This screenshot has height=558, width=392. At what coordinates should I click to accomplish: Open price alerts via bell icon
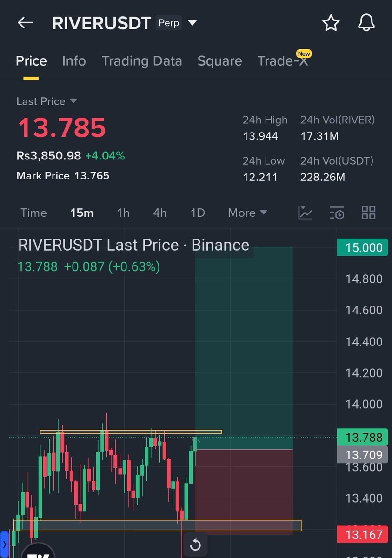click(366, 23)
